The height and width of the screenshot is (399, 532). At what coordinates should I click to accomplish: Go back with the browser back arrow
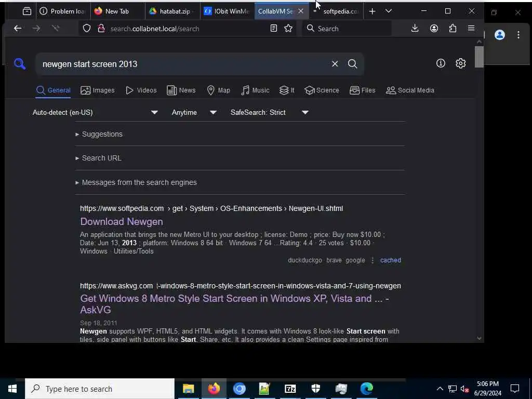[18, 29]
